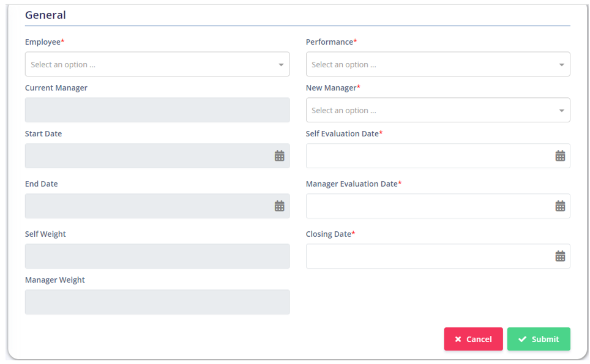Expand the Employee dropdown arrow

[x=281, y=65]
